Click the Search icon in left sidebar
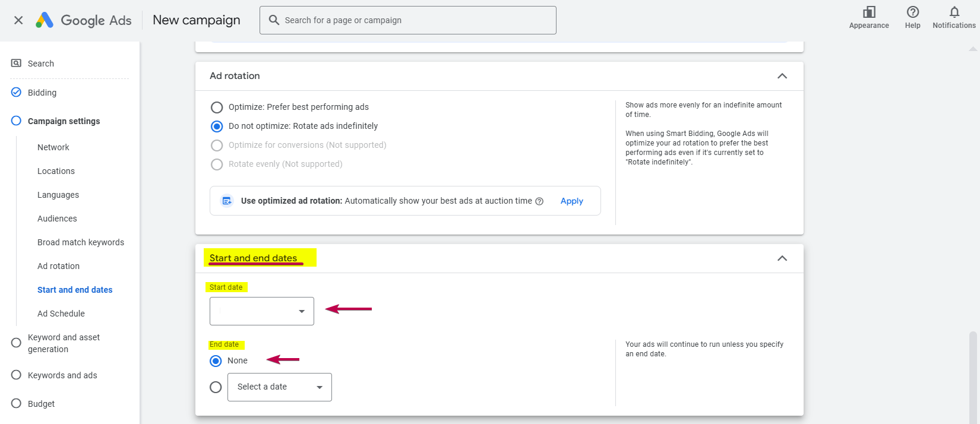The image size is (980, 424). (x=17, y=63)
